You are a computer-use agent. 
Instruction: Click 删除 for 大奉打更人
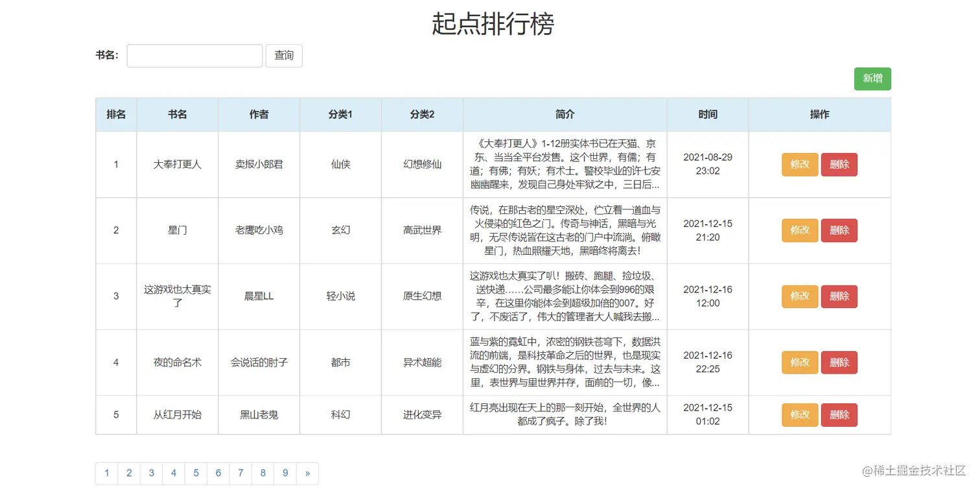click(839, 165)
